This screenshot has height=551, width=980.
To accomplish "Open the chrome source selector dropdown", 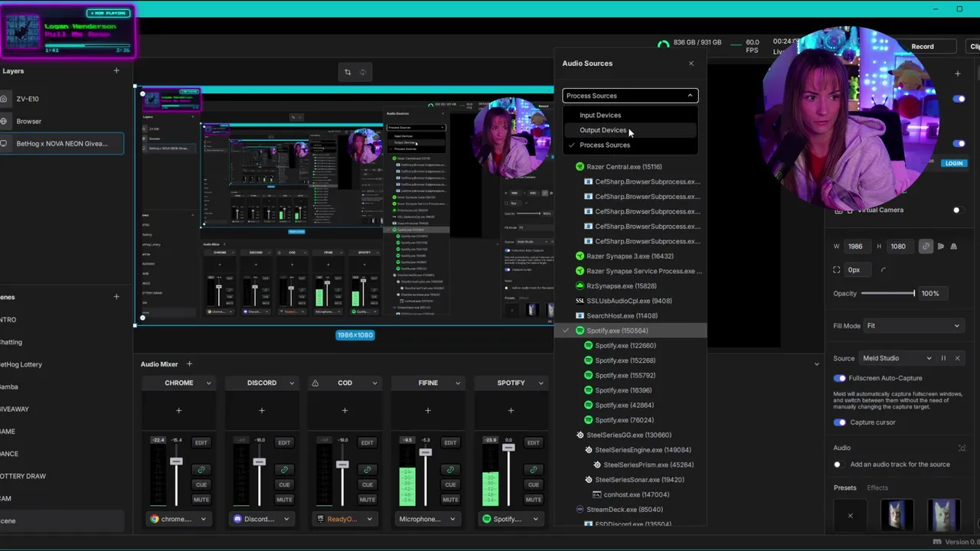I will [x=178, y=519].
